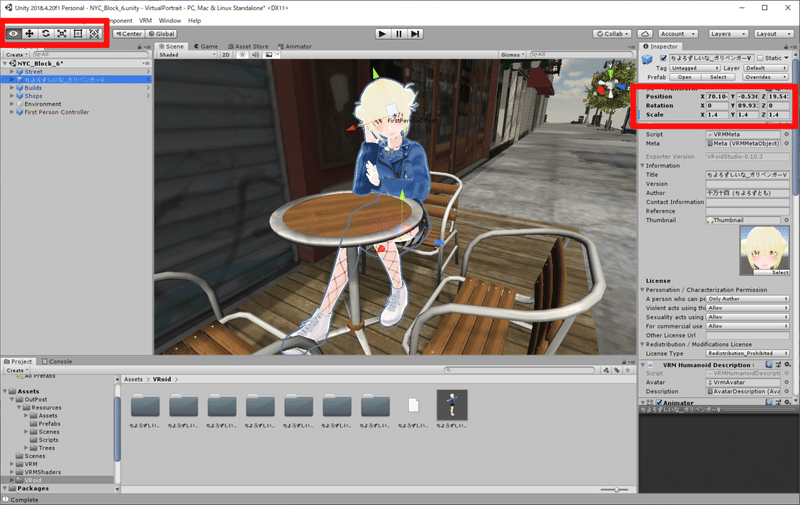Screen dimensions: 800x505
Task: Expand the Shops object in Hierarchy
Action: [12, 96]
